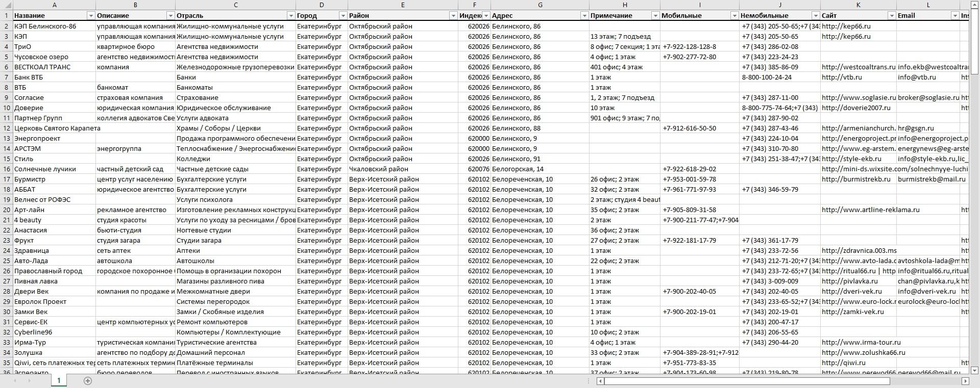Select row 27 header
This screenshot has width=980, height=388.
pos(6,281)
